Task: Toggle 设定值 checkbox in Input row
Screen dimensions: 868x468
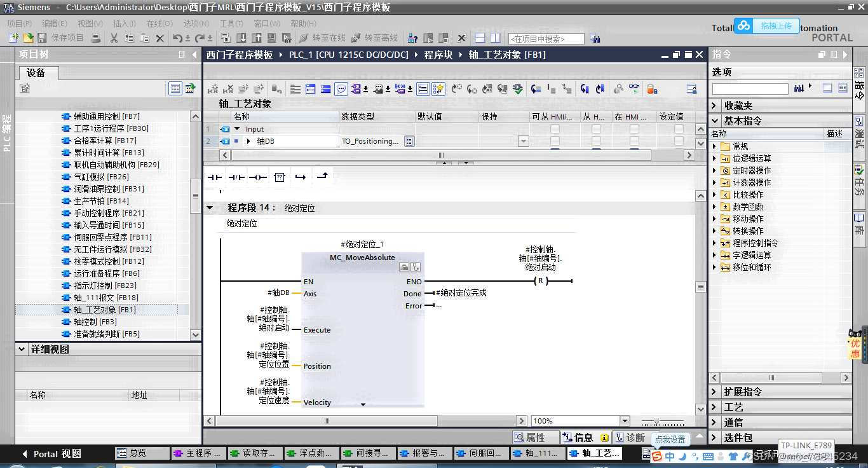Action: click(678, 129)
